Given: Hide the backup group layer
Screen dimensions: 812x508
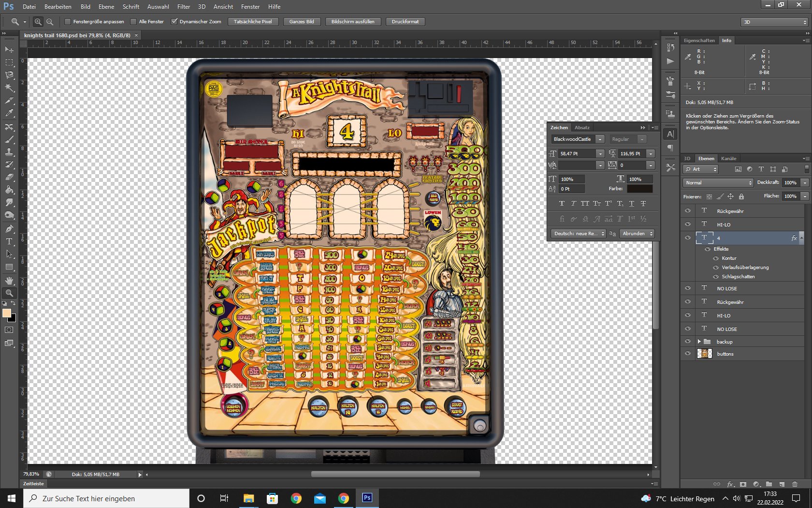Looking at the screenshot, I should tap(688, 342).
